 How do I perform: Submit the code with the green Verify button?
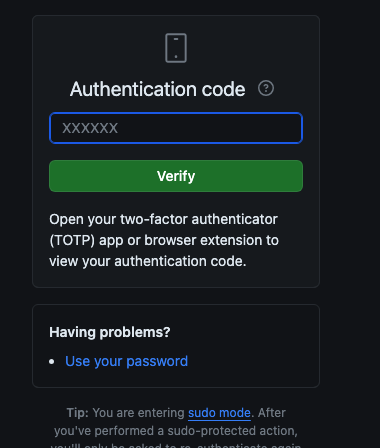click(x=176, y=176)
